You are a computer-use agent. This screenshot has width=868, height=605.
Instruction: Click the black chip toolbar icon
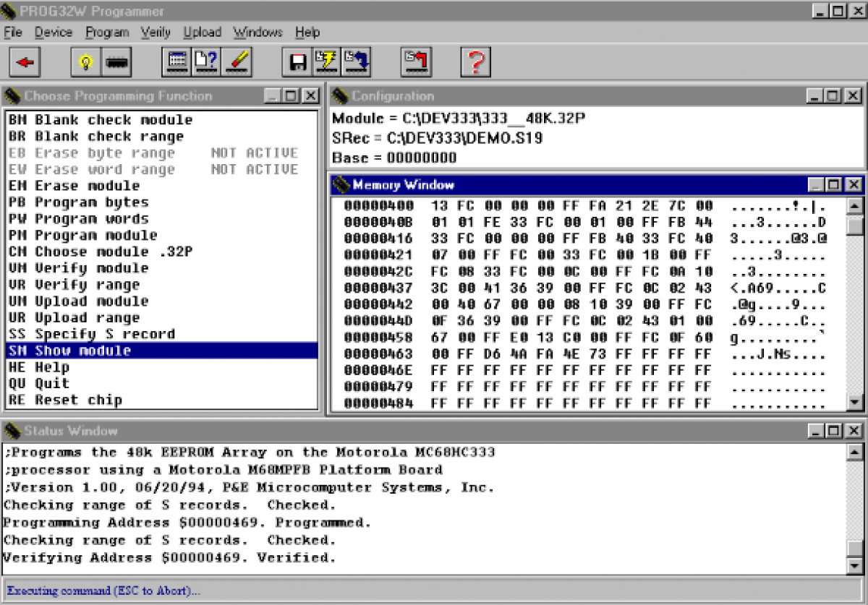116,62
